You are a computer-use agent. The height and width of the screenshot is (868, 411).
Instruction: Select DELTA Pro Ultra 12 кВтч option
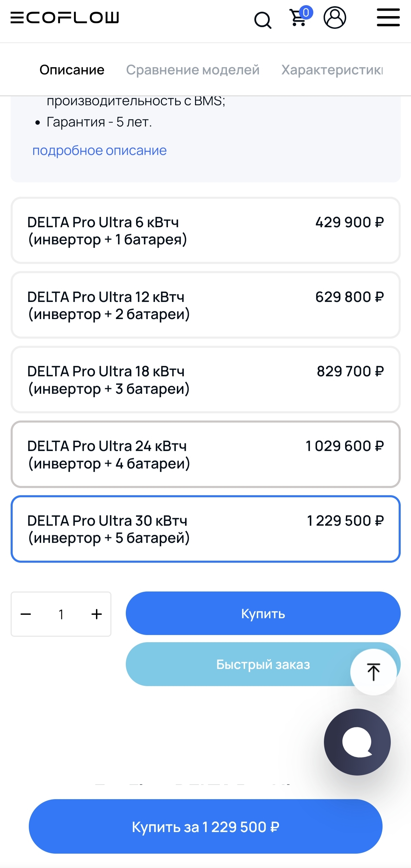(x=205, y=305)
